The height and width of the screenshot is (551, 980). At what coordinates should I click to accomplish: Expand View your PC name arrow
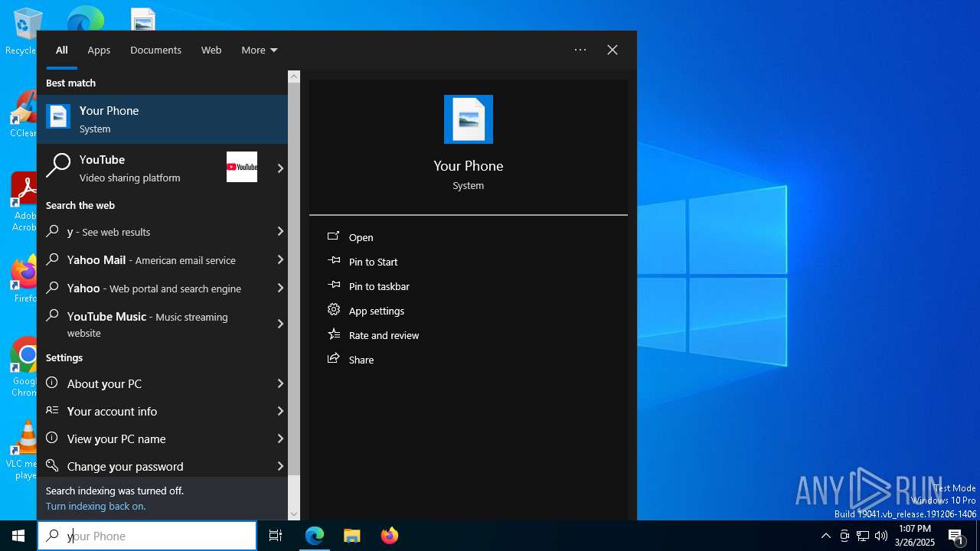pyautogui.click(x=280, y=439)
